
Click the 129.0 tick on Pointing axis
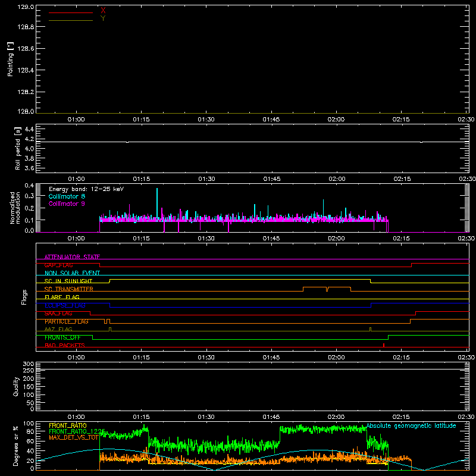coord(26,7)
